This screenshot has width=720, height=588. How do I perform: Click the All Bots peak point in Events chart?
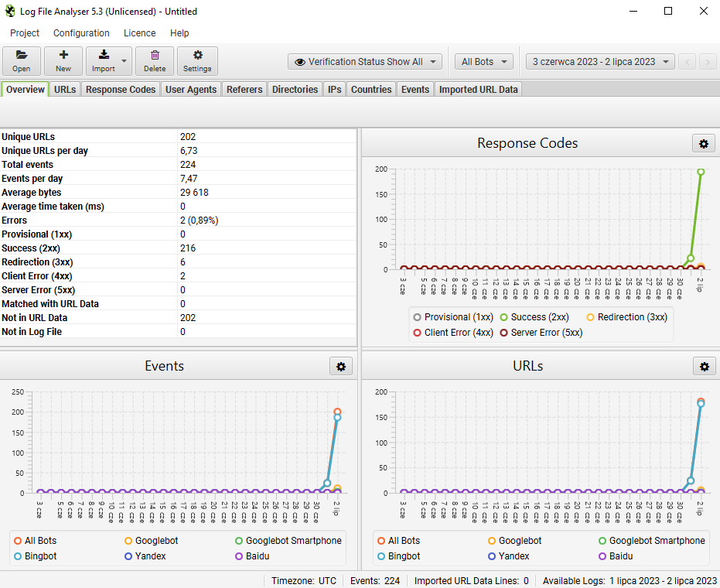point(337,412)
